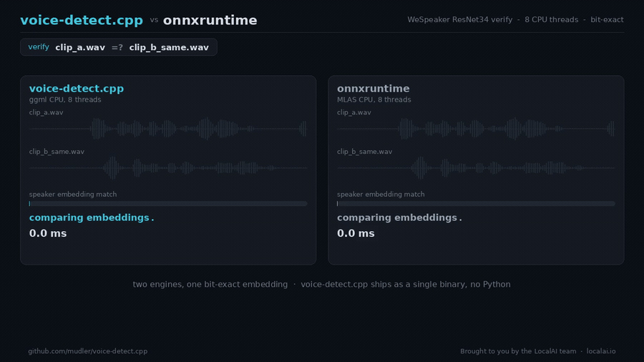The image size is (644, 362).
Task: Click the onnxruntime title in the header
Action: [x=210, y=20]
